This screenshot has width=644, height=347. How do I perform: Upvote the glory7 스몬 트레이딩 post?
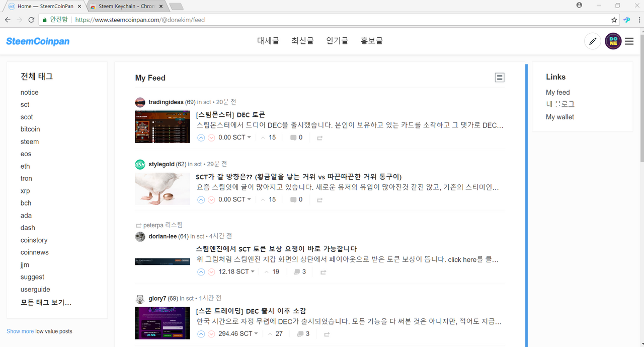tap(201, 334)
